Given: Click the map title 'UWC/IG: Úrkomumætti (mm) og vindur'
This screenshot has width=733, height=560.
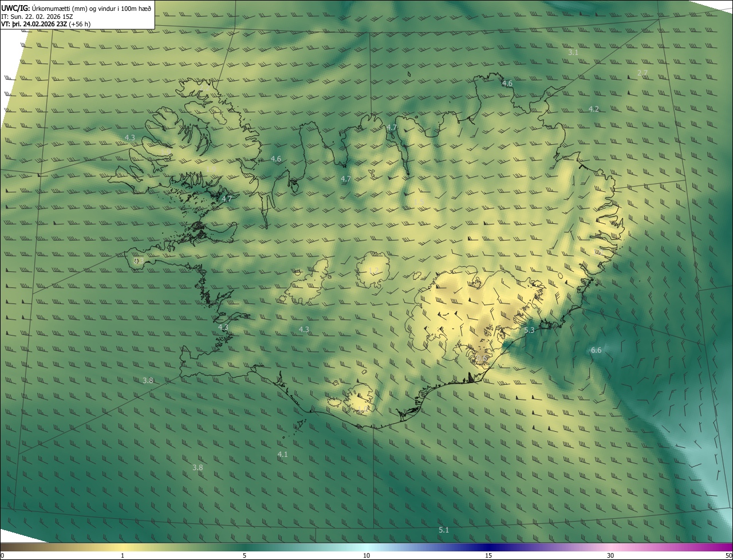Looking at the screenshot, I should pos(76,7).
